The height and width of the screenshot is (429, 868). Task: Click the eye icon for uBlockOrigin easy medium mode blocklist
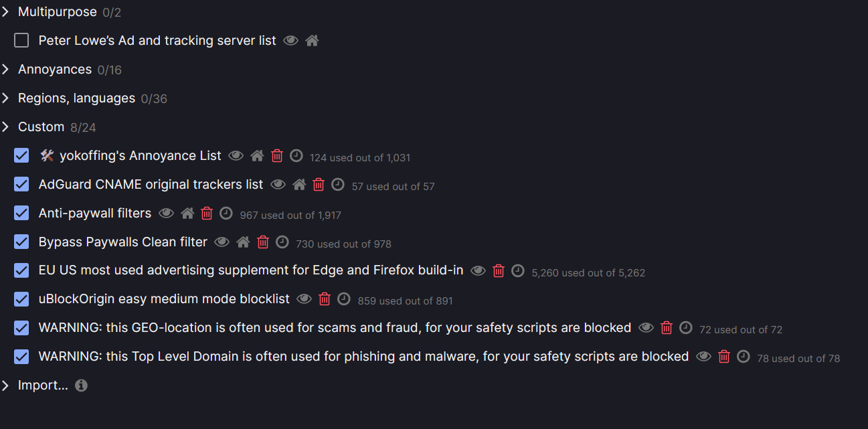click(x=304, y=299)
